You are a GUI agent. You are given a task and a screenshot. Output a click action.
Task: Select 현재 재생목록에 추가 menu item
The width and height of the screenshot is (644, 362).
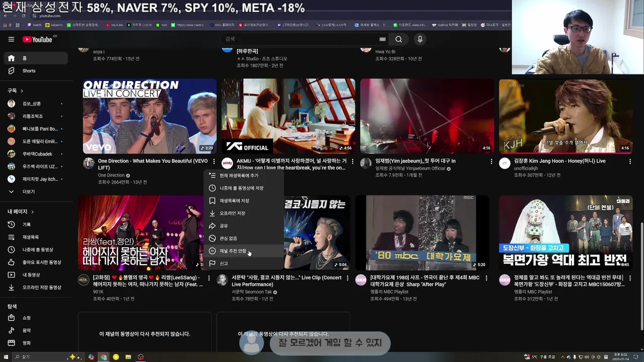click(244, 175)
